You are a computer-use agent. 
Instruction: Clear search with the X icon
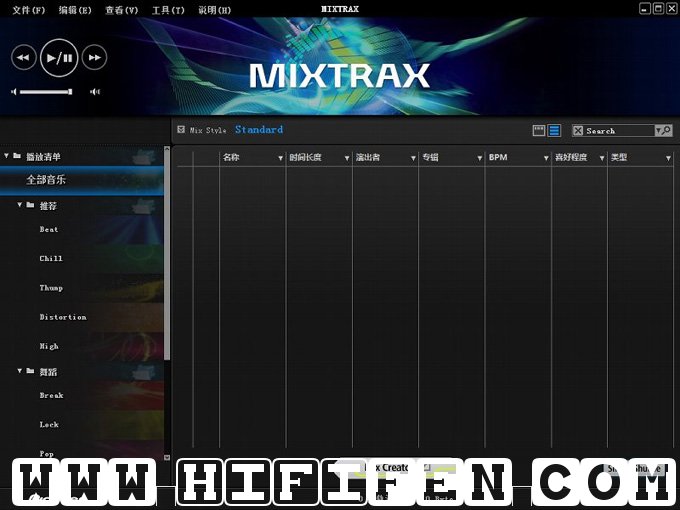[x=578, y=130]
